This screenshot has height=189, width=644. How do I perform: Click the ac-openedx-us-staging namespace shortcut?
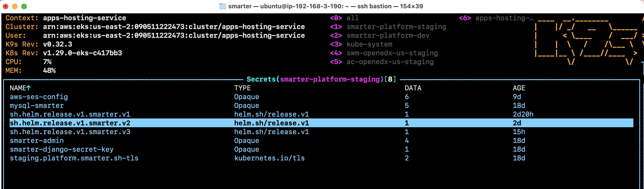point(382,62)
